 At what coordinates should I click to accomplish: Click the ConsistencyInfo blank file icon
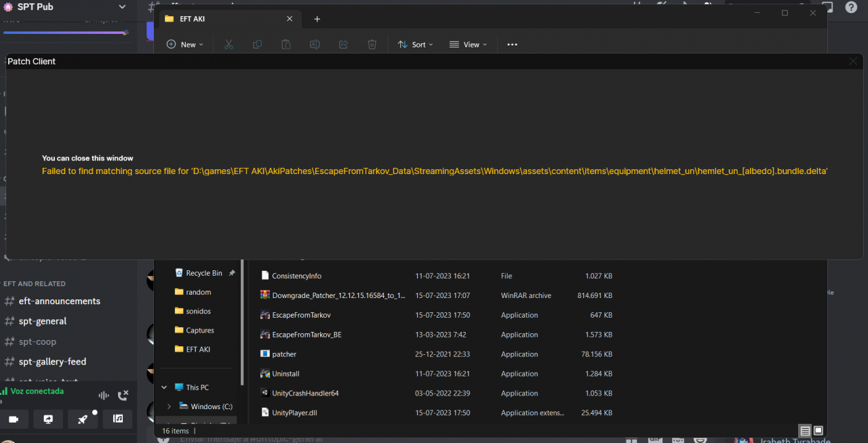(x=265, y=276)
